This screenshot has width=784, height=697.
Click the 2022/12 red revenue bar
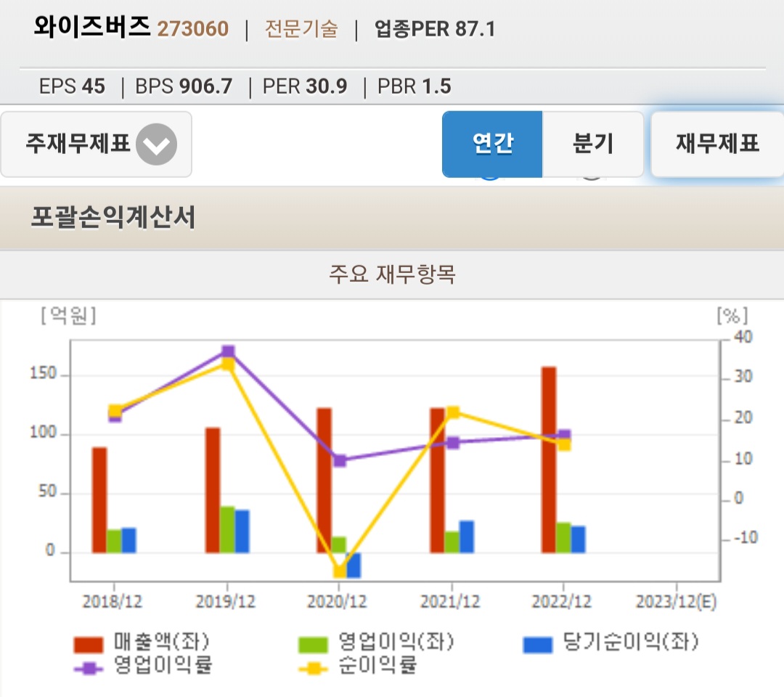[549, 460]
